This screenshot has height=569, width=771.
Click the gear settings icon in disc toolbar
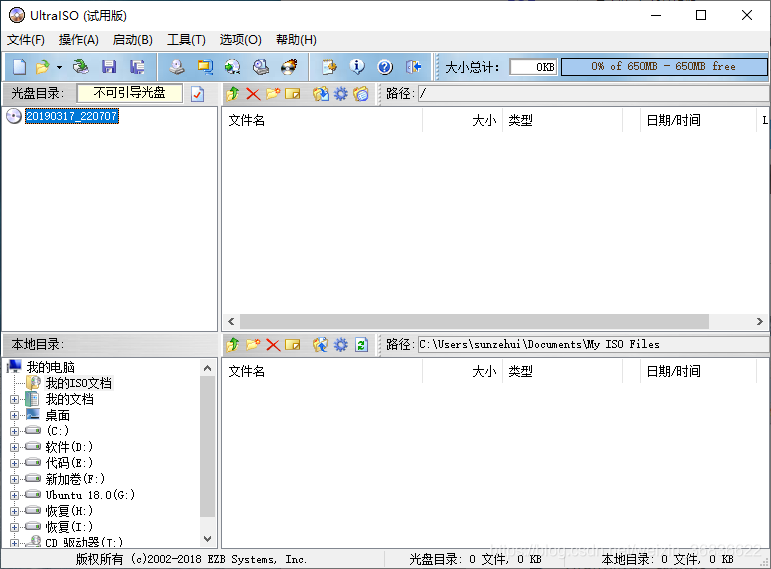(341, 93)
